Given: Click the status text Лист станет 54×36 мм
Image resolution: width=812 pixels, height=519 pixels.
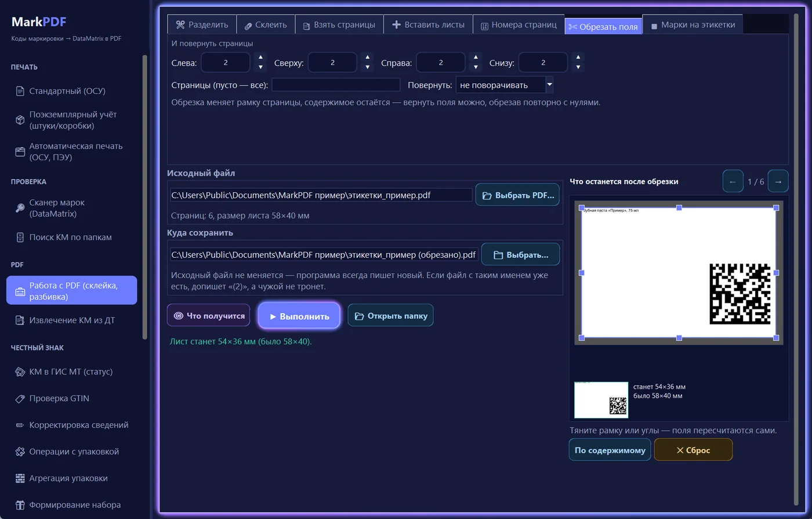Looking at the screenshot, I should pyautogui.click(x=241, y=341).
